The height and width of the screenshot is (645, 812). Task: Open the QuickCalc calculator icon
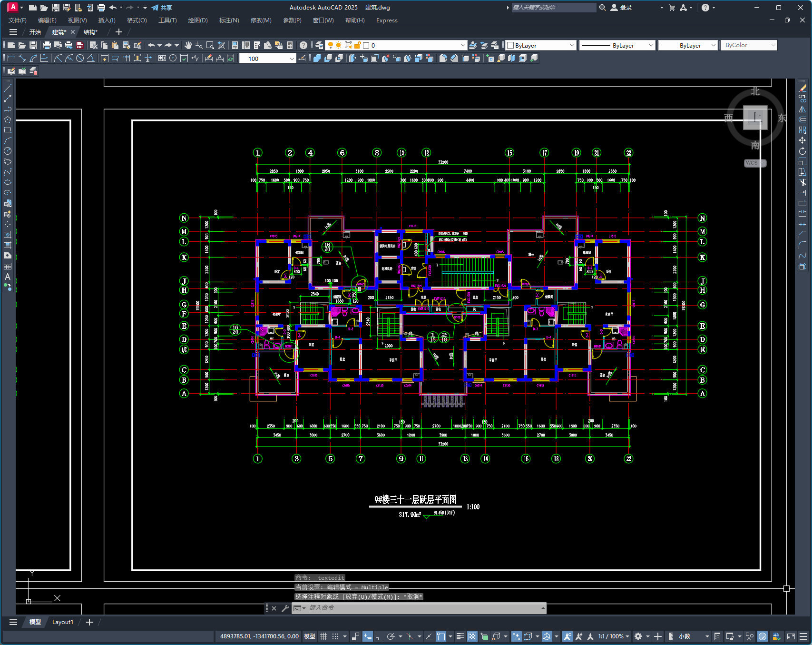[x=289, y=45]
